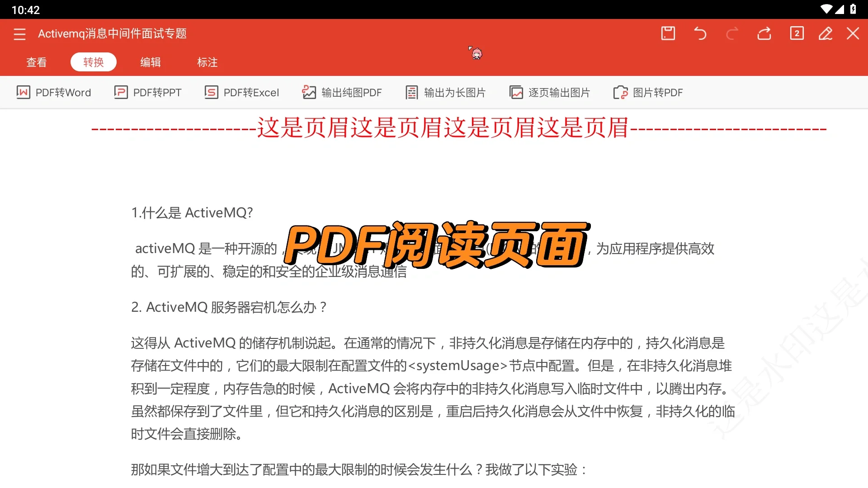The image size is (868, 488).
Task: Redo the last undone action
Action: [x=732, y=33]
